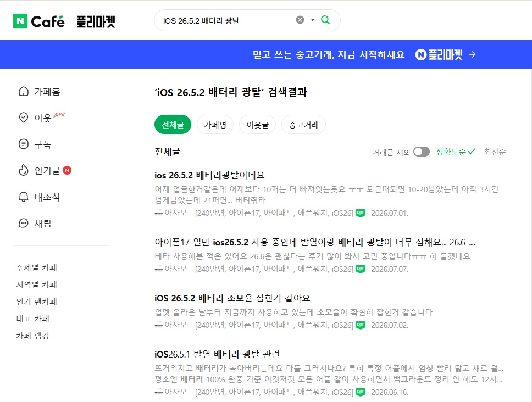Toggle the 거래글 제외 switch
Image resolution: width=532 pixels, height=402 pixels.
pyautogui.click(x=422, y=152)
